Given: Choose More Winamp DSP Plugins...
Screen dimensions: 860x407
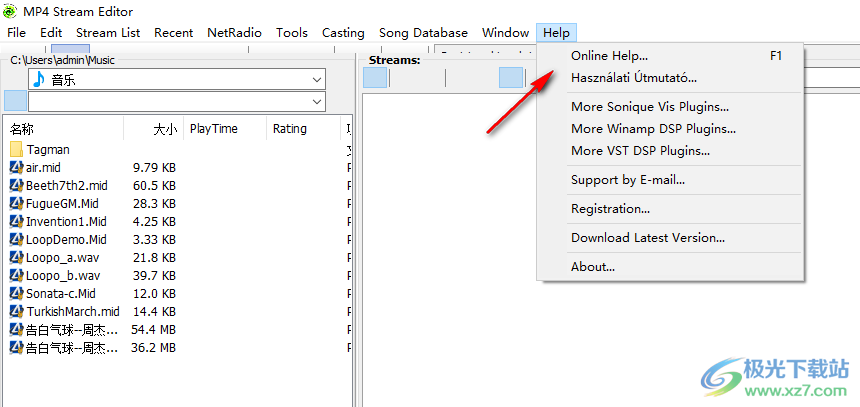Looking at the screenshot, I should point(670,129).
